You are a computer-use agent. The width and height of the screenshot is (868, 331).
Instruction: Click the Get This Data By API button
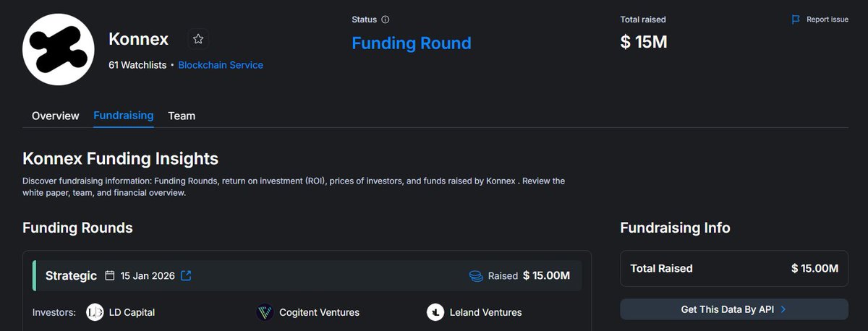[734, 309]
